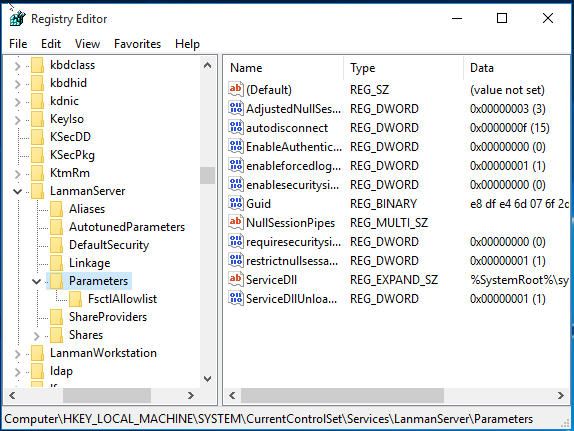This screenshot has height=431, width=574.
Task: Click the Guid binary value icon
Action: tap(236, 204)
